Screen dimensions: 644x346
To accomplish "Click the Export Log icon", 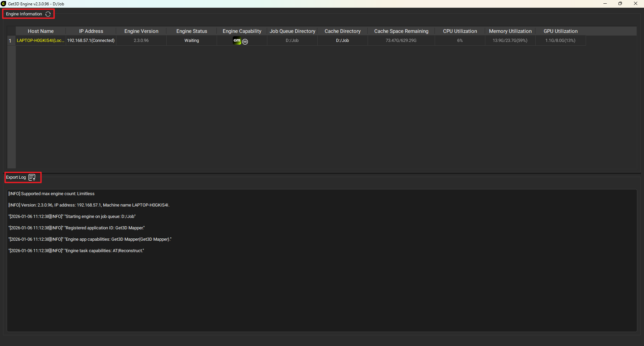I will click(32, 177).
